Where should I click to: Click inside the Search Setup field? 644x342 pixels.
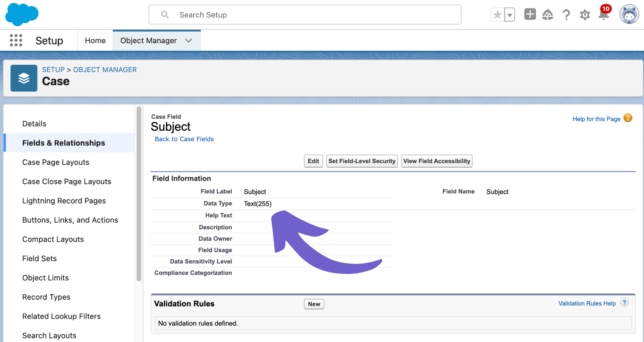click(305, 14)
